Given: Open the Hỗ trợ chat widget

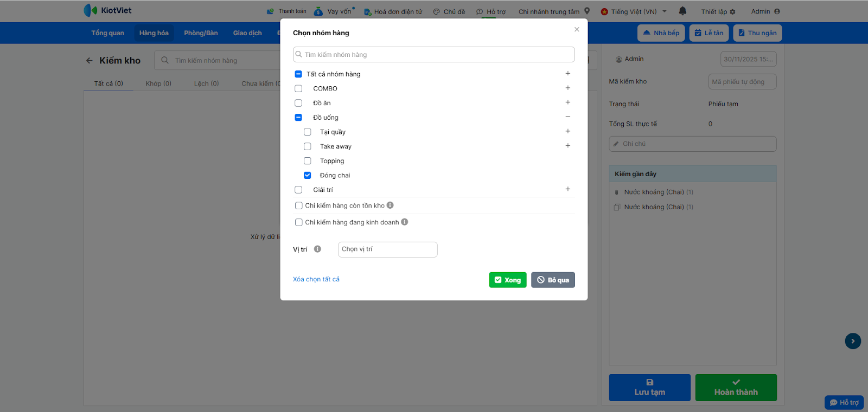Looking at the screenshot, I should [x=844, y=402].
